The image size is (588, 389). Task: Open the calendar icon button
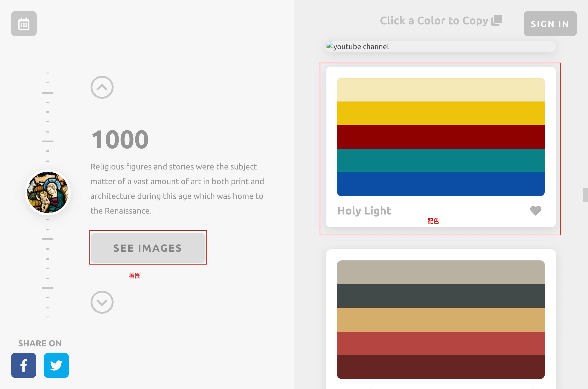24,24
